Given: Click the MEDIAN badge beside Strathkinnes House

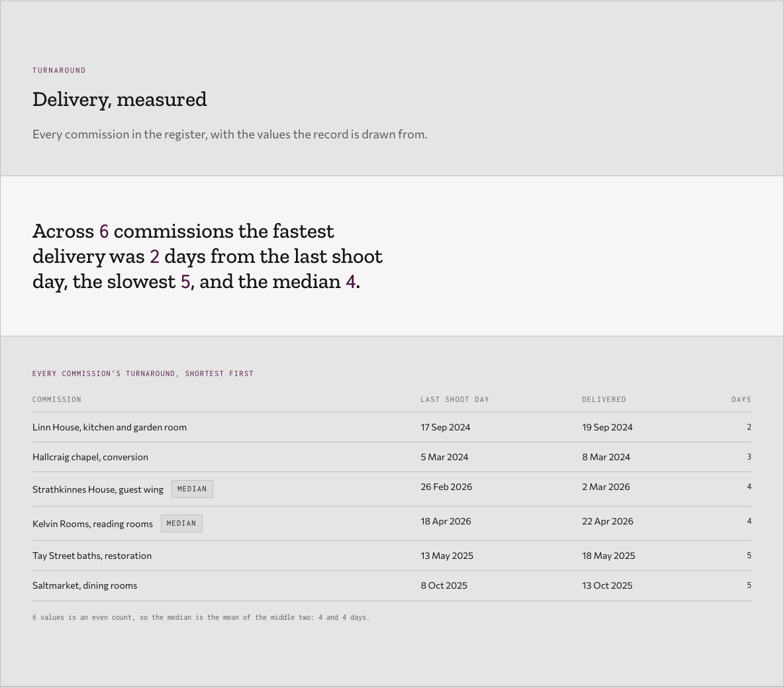Looking at the screenshot, I should pyautogui.click(x=192, y=489).
